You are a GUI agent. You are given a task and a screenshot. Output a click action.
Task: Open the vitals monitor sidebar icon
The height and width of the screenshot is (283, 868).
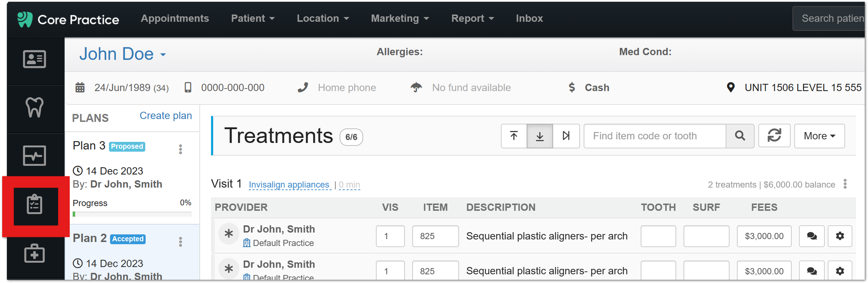click(35, 156)
